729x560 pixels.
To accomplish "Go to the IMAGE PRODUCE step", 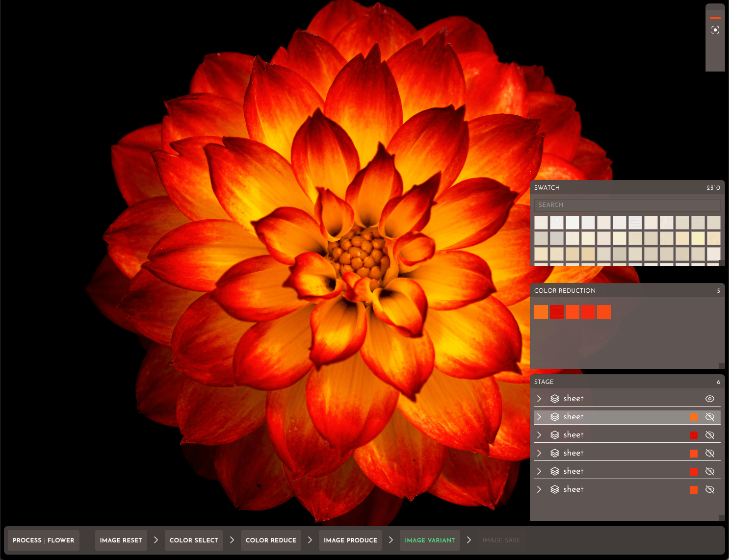I will pos(350,540).
